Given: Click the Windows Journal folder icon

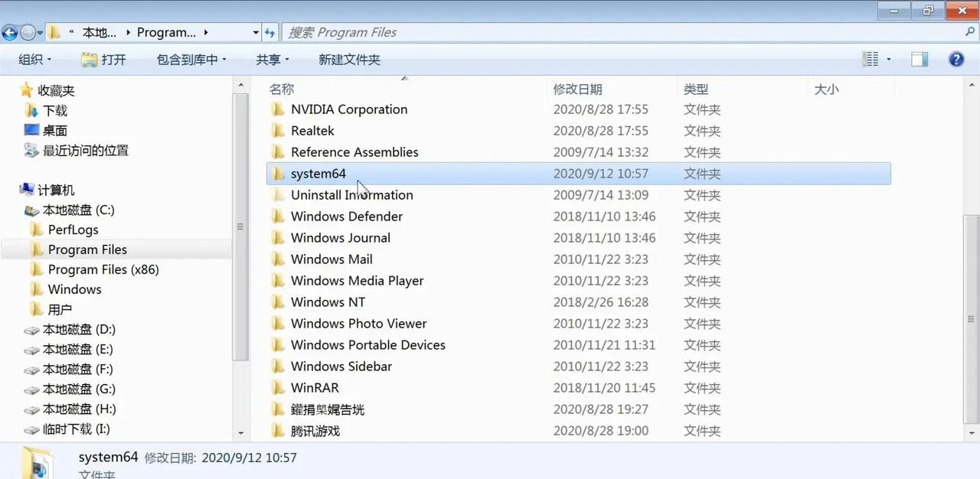Looking at the screenshot, I should (x=278, y=238).
